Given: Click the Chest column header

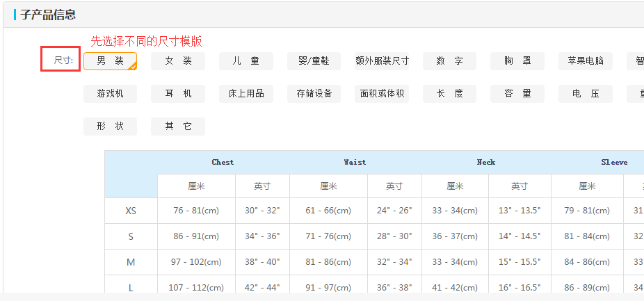Looking at the screenshot, I should tap(223, 162).
